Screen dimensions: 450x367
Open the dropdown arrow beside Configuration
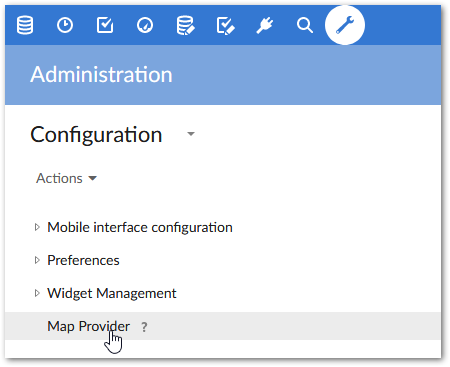pyautogui.click(x=191, y=134)
